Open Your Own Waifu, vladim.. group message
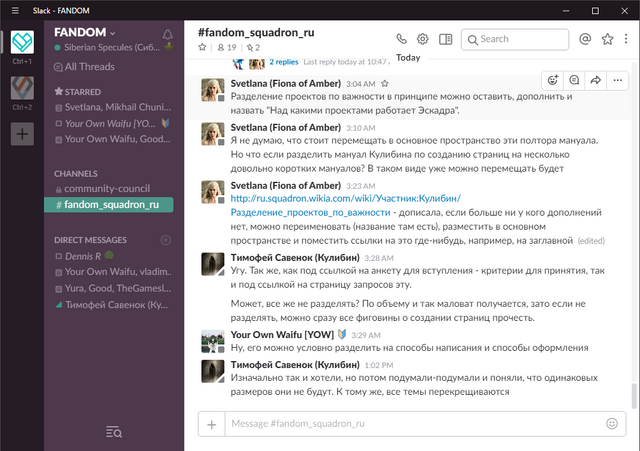 coord(113,272)
